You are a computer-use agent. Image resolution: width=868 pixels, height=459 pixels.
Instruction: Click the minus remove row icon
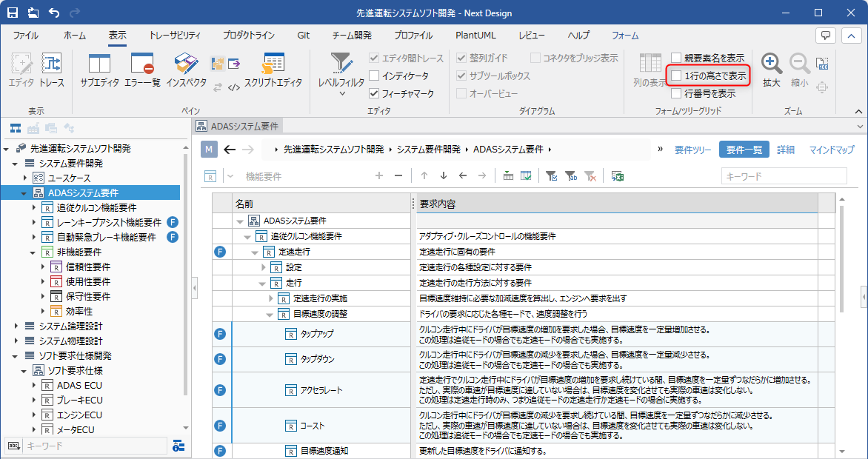[x=398, y=176]
